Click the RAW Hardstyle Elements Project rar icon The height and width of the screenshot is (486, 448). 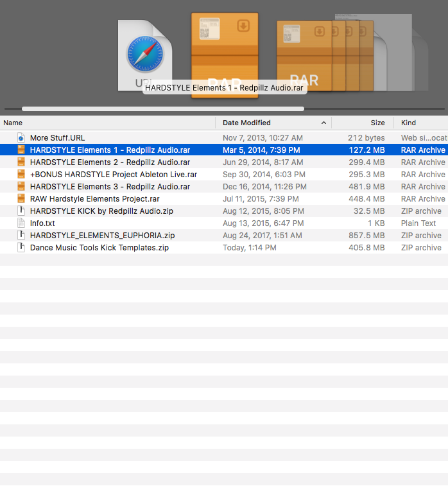coord(21,198)
